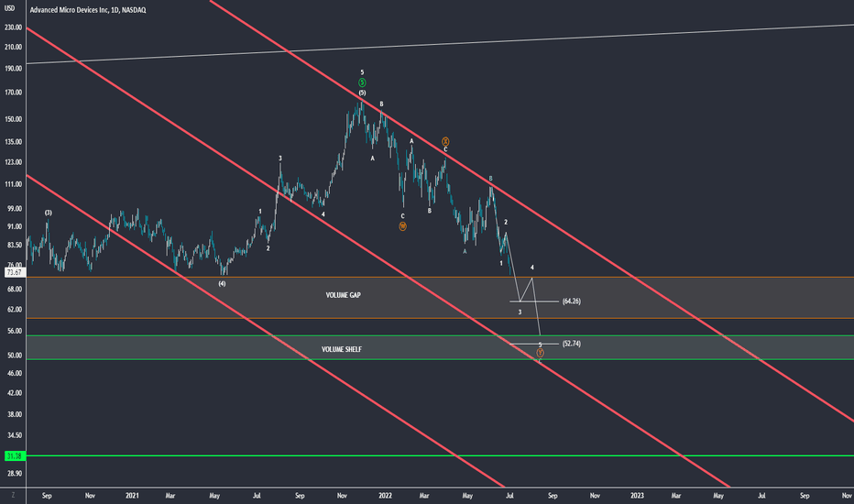Click the 42.00 price axis label

(15, 393)
